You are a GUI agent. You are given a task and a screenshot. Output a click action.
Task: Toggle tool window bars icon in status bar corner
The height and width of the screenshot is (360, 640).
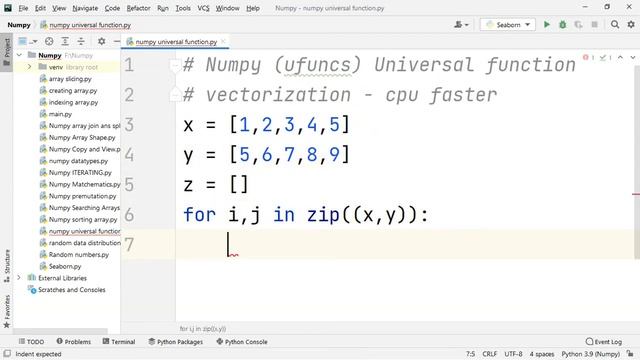click(x=7, y=354)
